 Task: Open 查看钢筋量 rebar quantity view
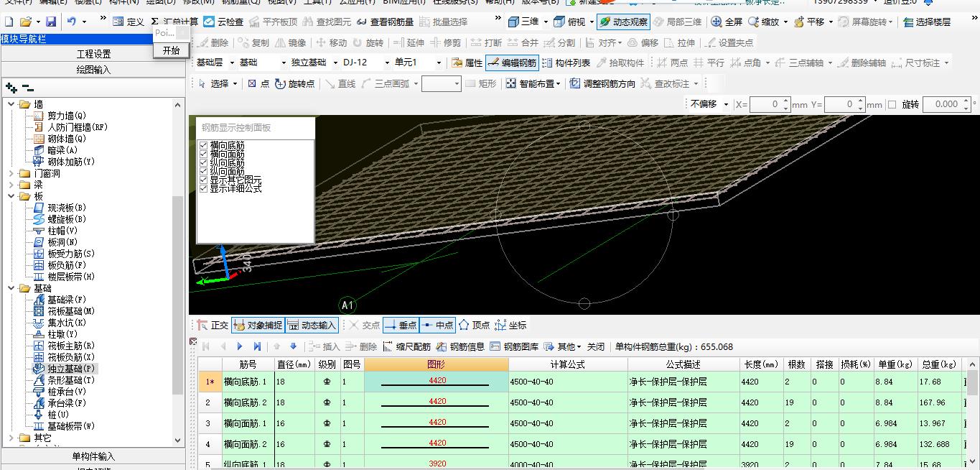click(385, 22)
